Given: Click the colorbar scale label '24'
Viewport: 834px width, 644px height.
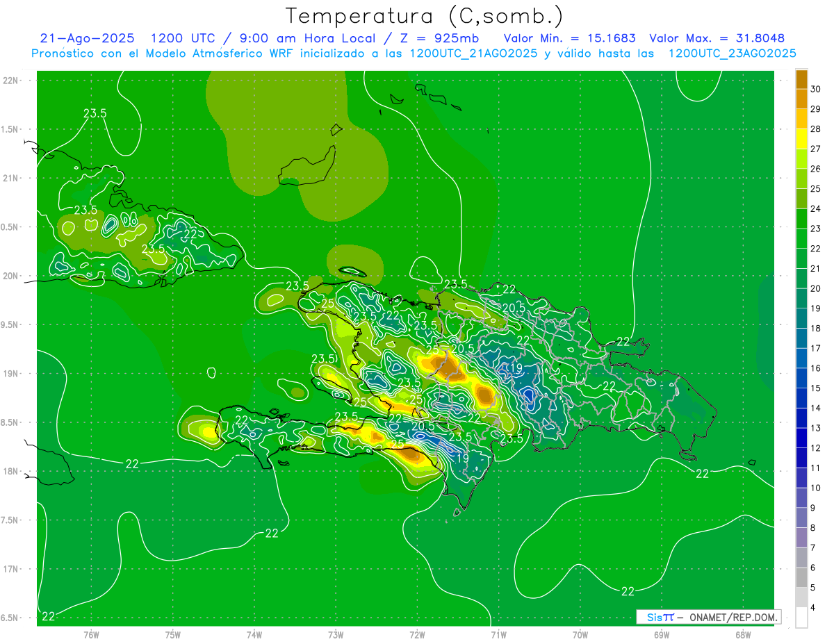Looking at the screenshot, I should 816,208.
